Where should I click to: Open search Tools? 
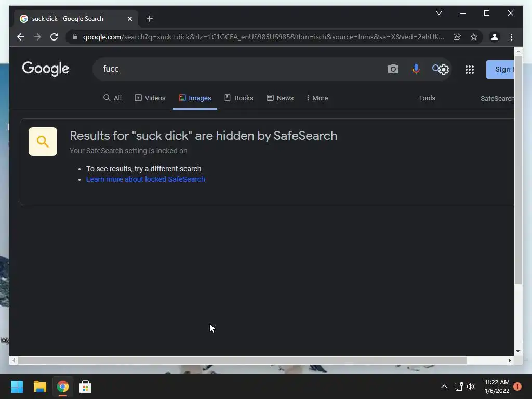point(427,98)
